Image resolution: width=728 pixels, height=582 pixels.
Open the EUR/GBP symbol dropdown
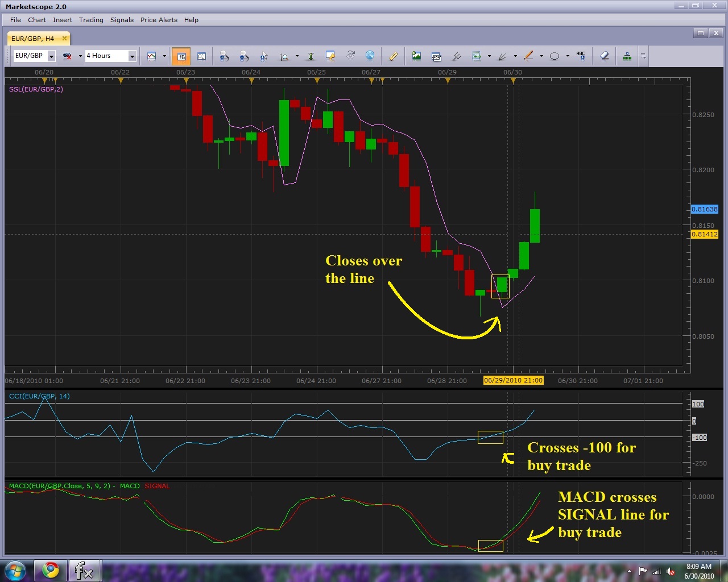coord(51,56)
